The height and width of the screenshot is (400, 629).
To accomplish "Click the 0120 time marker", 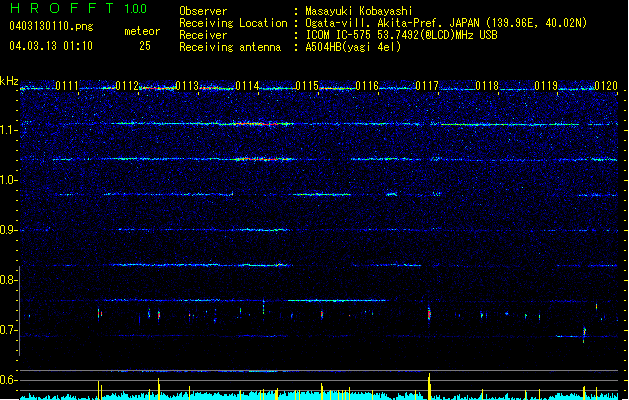I will click(x=606, y=86).
